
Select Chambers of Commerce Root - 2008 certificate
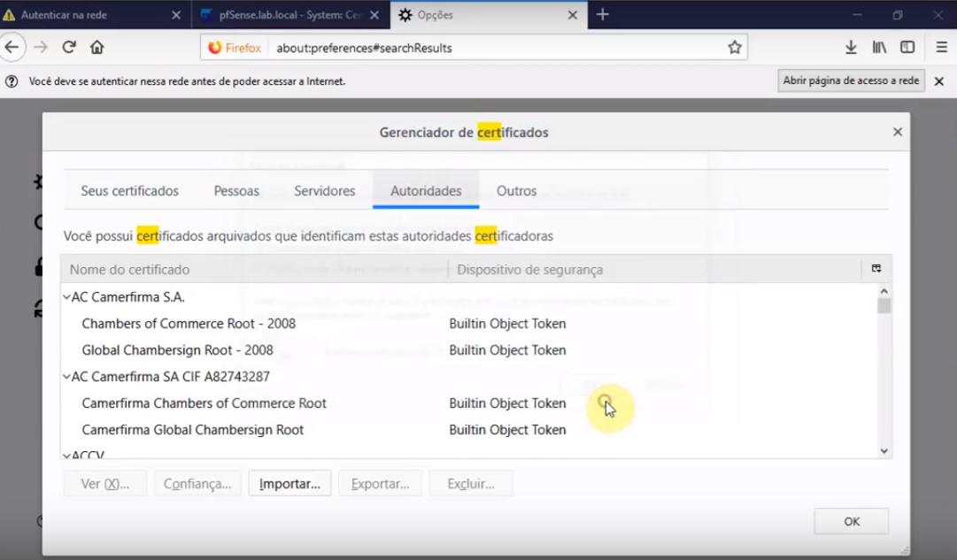click(x=468, y=323)
